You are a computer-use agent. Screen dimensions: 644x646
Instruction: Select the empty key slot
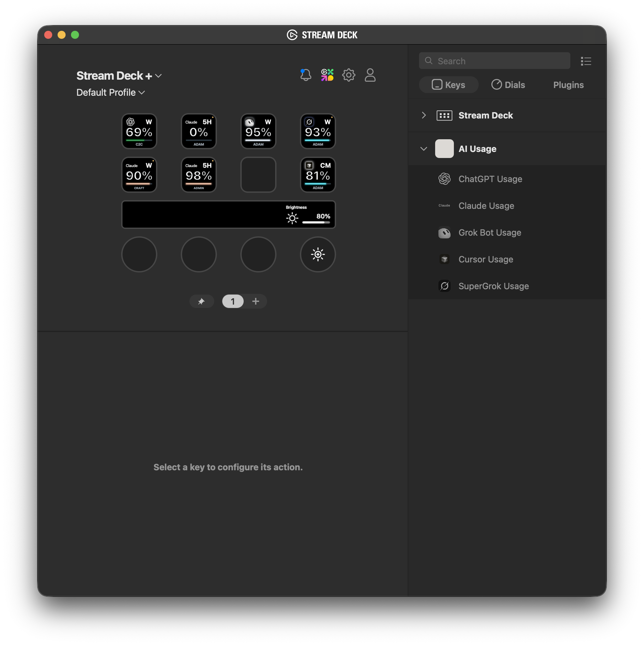[x=258, y=175]
